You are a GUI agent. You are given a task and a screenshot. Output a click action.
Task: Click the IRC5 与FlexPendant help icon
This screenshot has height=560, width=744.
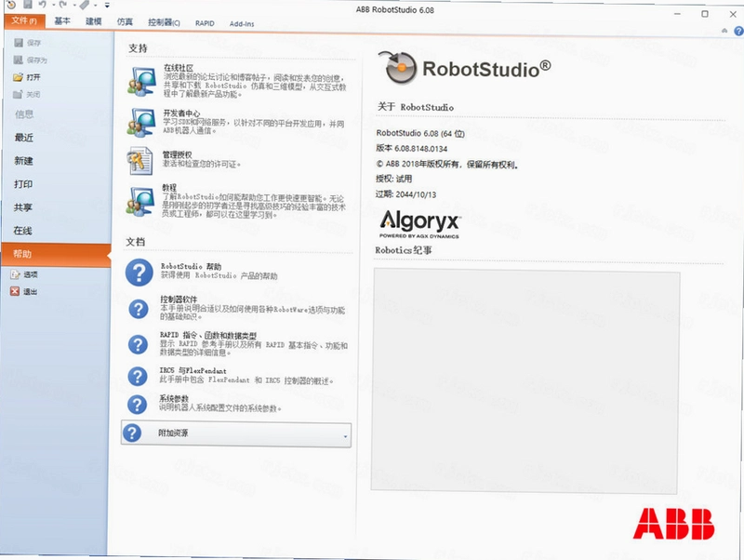(138, 377)
